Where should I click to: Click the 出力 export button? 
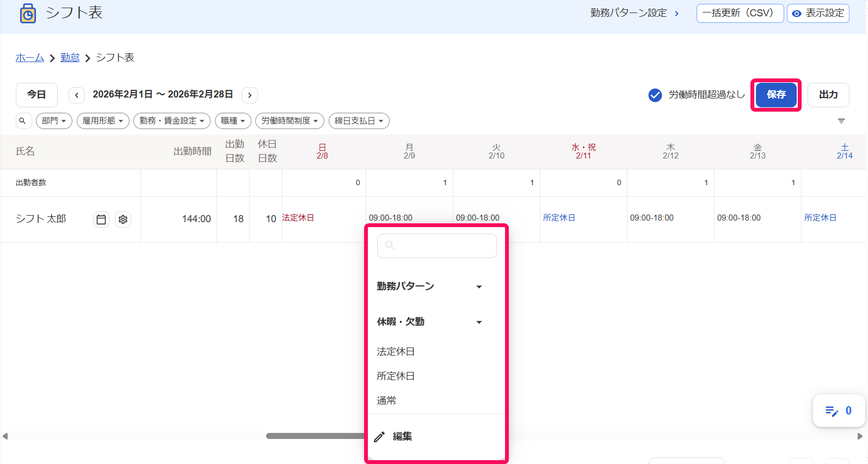click(x=828, y=95)
